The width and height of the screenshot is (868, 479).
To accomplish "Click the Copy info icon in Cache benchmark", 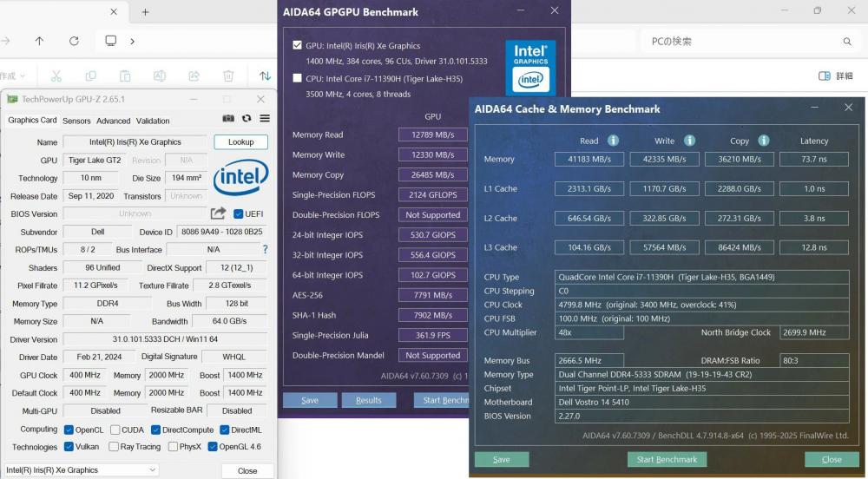I will pyautogui.click(x=763, y=141).
